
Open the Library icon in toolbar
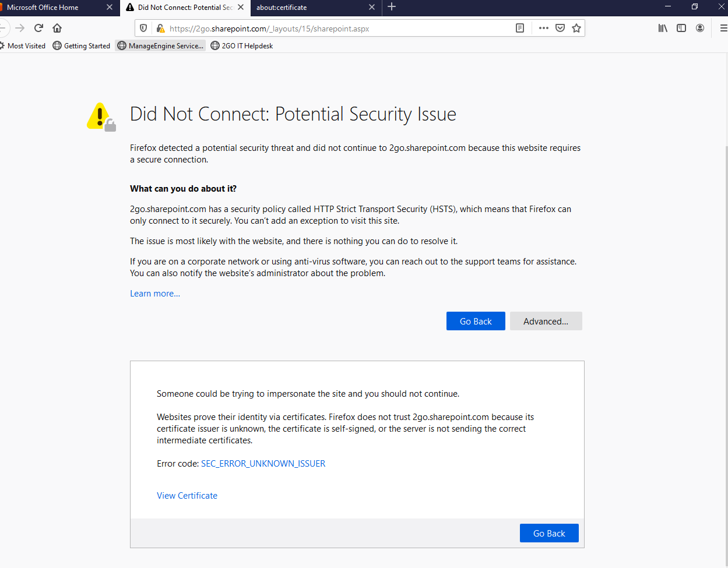click(x=663, y=28)
